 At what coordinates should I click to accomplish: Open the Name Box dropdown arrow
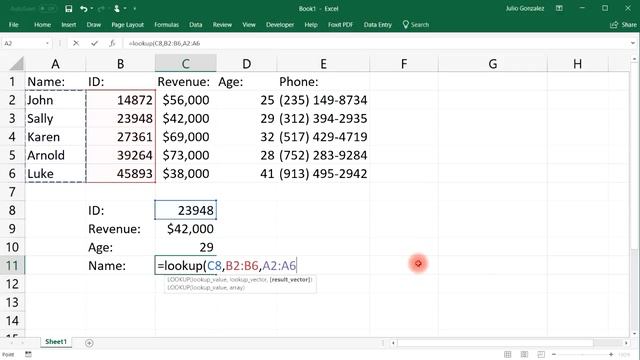(x=47, y=43)
